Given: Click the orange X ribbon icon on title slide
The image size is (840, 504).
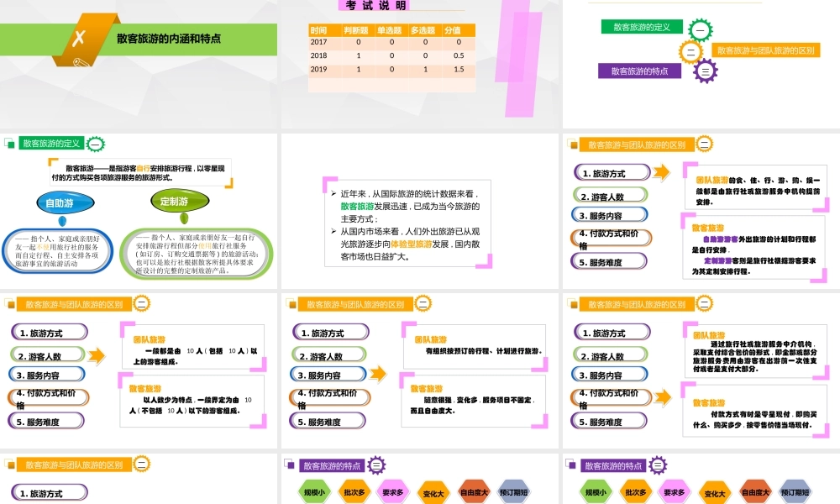Looking at the screenshot, I should [x=85, y=39].
